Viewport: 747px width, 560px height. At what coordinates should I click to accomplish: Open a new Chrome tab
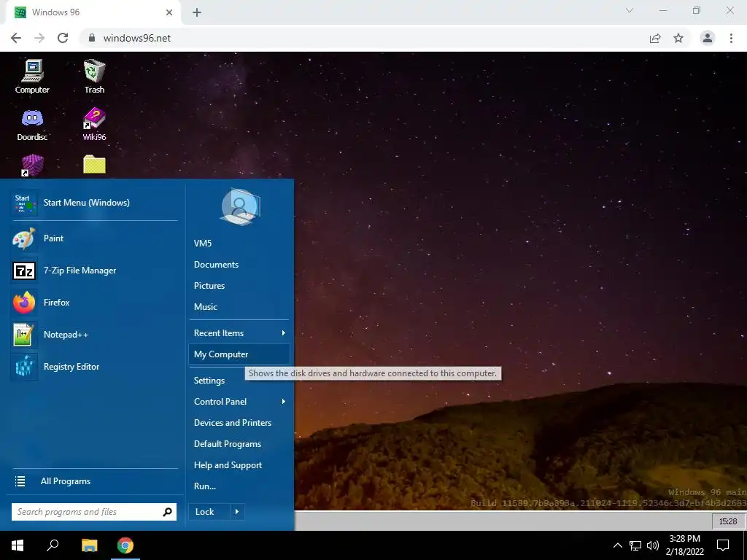pyautogui.click(x=197, y=12)
